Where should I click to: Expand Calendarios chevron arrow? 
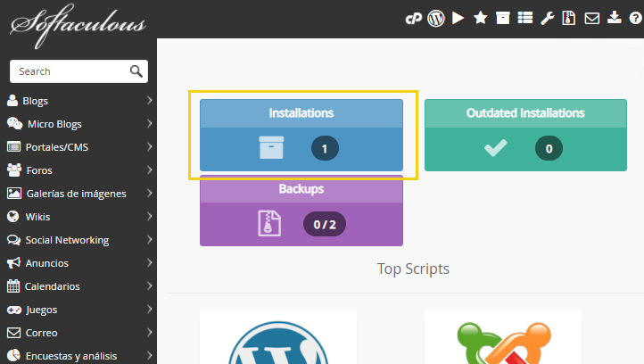click(150, 286)
